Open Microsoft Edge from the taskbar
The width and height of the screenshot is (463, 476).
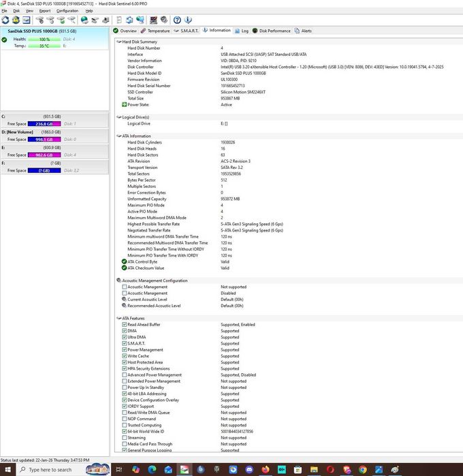coord(152,470)
